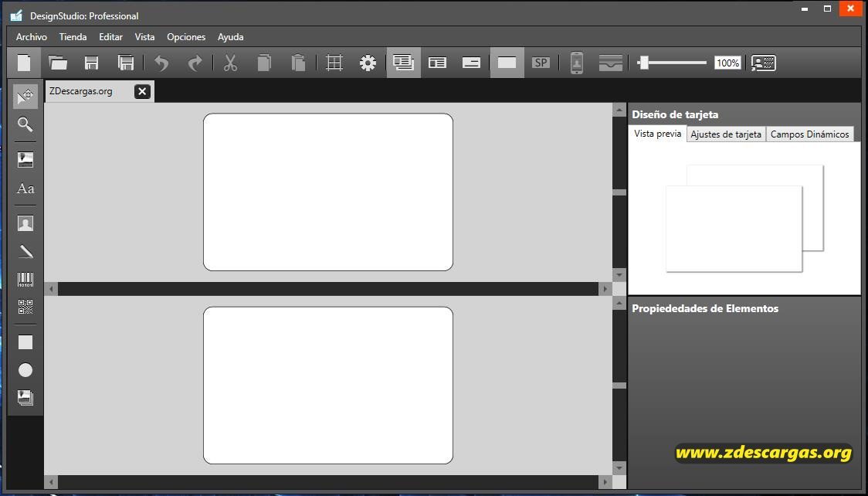
Task: Select the ellipse shape tool
Action: tap(25, 370)
